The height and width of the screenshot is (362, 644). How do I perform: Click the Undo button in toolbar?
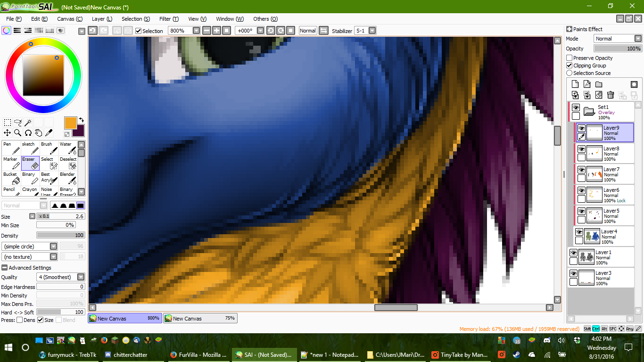[x=93, y=31]
